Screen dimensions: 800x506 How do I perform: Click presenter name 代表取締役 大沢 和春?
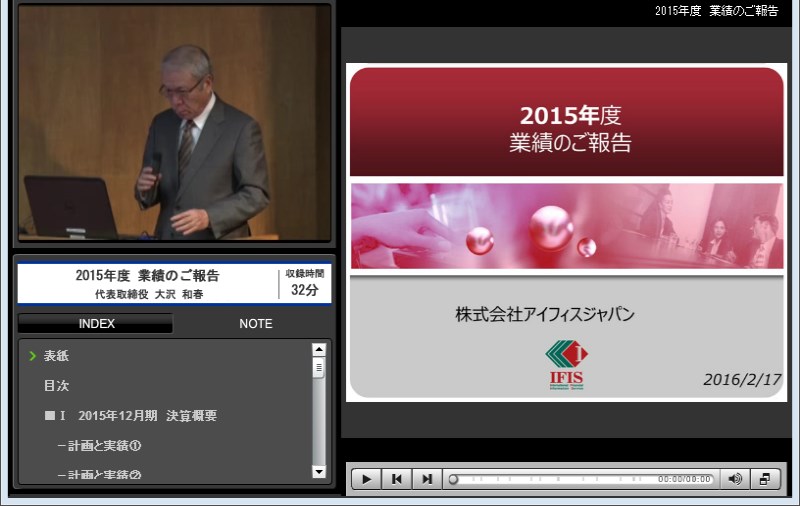click(x=149, y=294)
